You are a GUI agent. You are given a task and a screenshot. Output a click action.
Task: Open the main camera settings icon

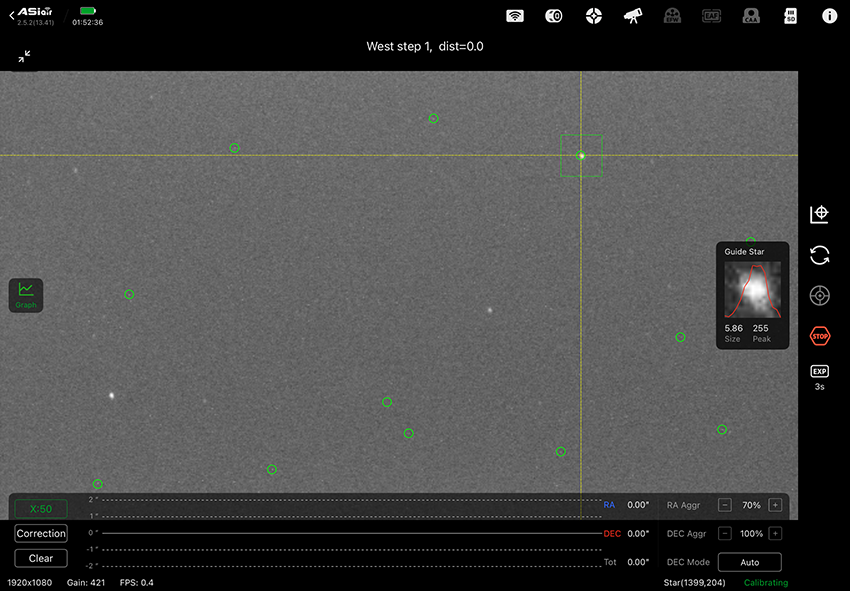coord(553,16)
